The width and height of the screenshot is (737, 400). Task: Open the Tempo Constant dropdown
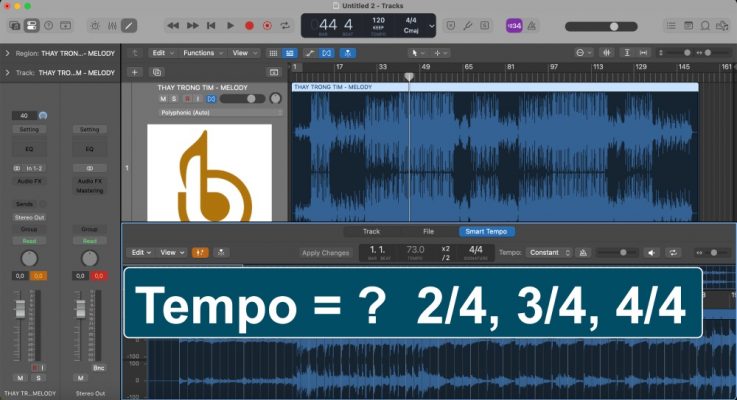(x=549, y=253)
